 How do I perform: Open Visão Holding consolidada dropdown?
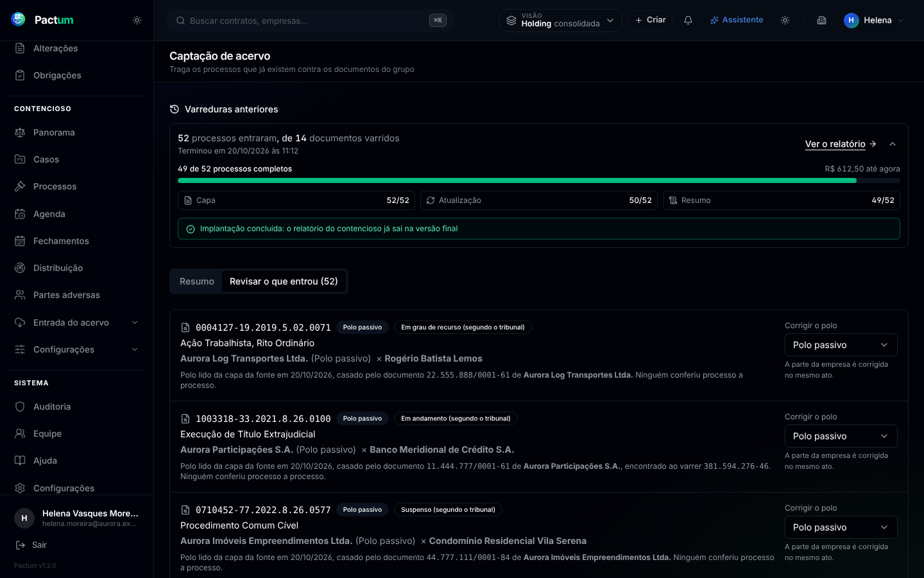tap(560, 21)
